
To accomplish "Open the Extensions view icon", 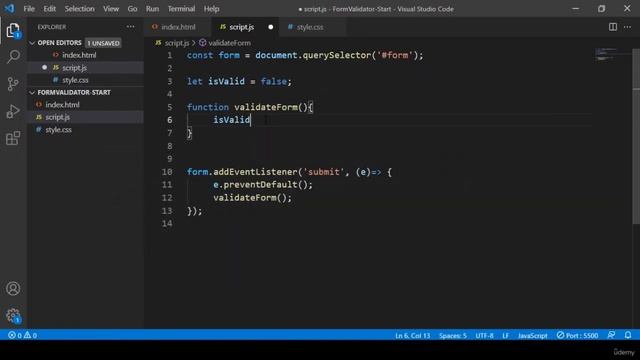I will 13,138.
